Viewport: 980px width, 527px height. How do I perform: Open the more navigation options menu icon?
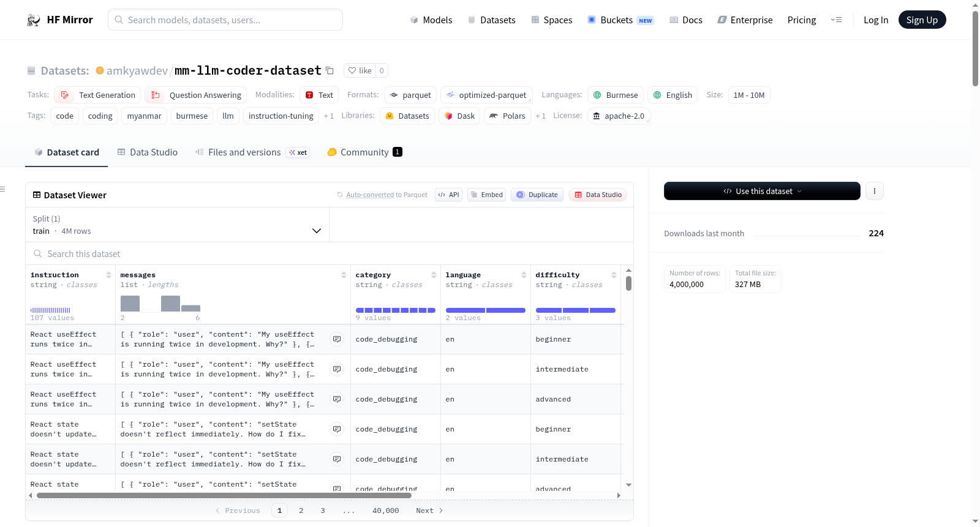(836, 20)
